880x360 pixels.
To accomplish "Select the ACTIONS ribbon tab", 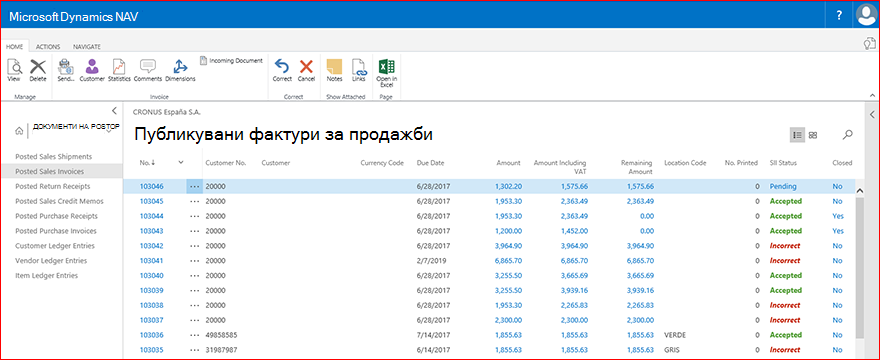I will (48, 47).
